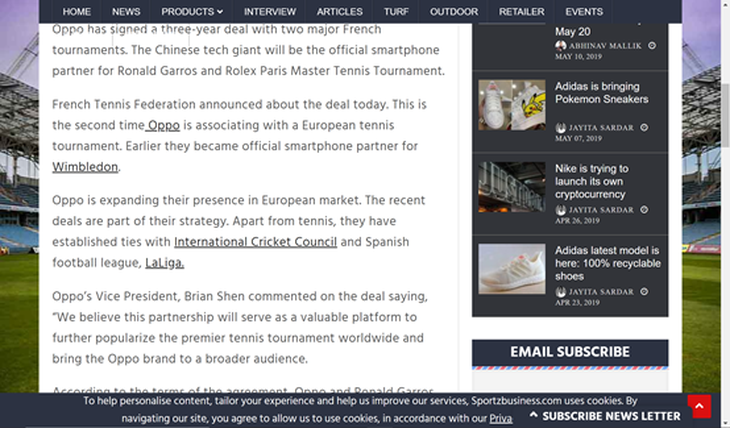Expand the PRODUCTS dropdown menu

(192, 12)
